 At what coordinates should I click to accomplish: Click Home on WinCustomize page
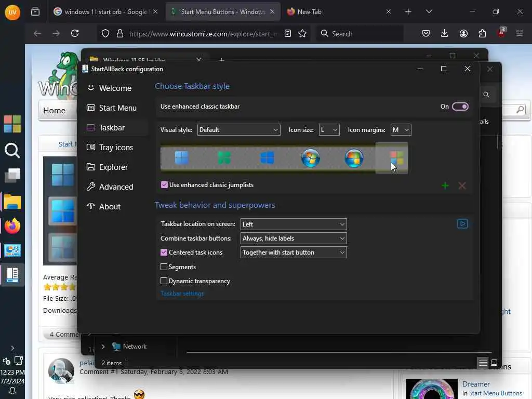coord(54,111)
